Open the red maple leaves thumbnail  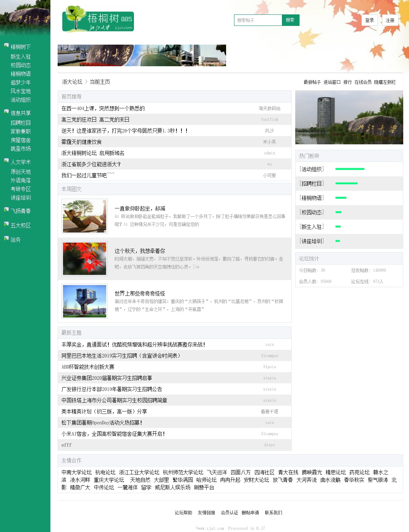point(85,258)
